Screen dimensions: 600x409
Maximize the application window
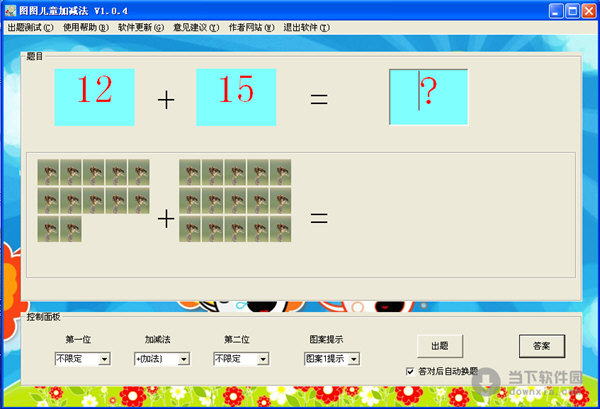pyautogui.click(x=573, y=10)
